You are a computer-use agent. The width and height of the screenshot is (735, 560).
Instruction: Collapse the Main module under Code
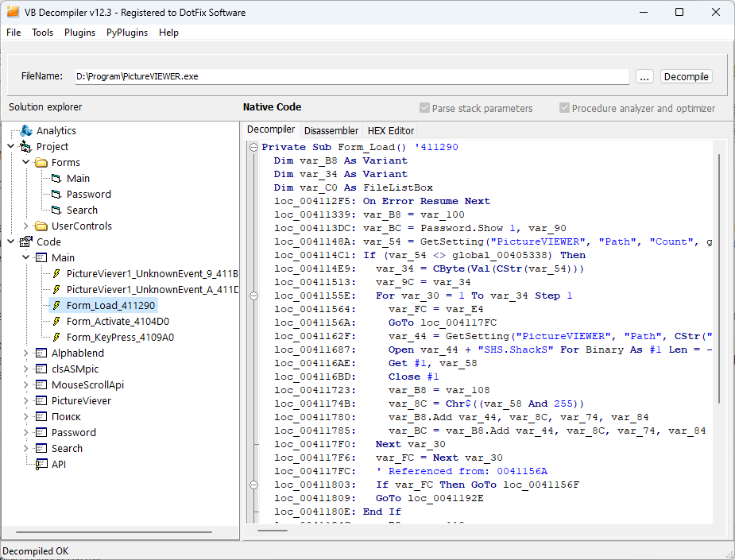[25, 257]
